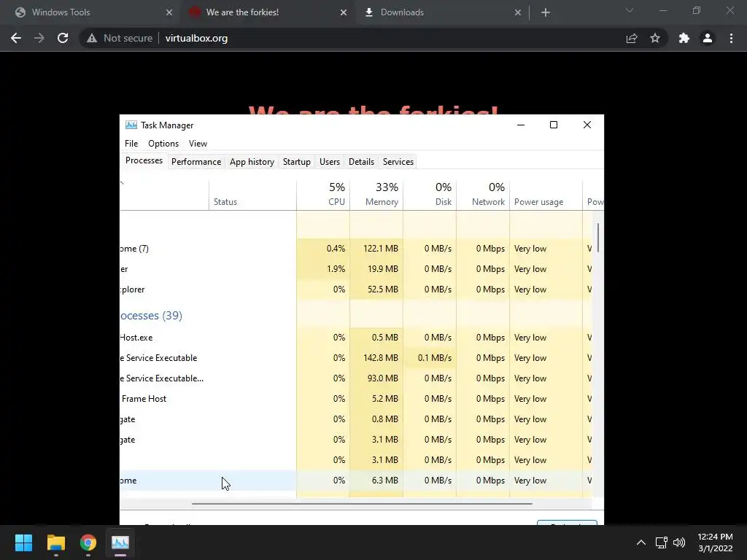Open Task Manager Options menu
Image resolution: width=747 pixels, height=560 pixels.
pos(163,144)
